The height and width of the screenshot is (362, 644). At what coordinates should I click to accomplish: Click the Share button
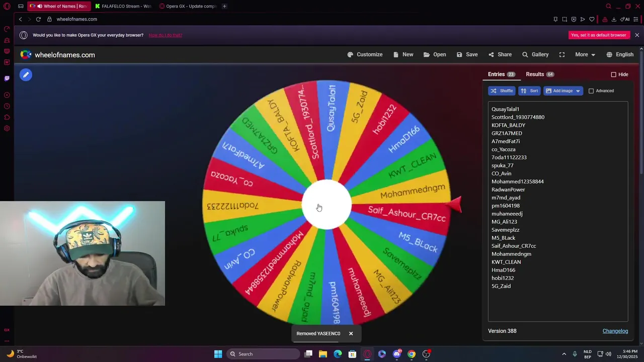(500, 54)
